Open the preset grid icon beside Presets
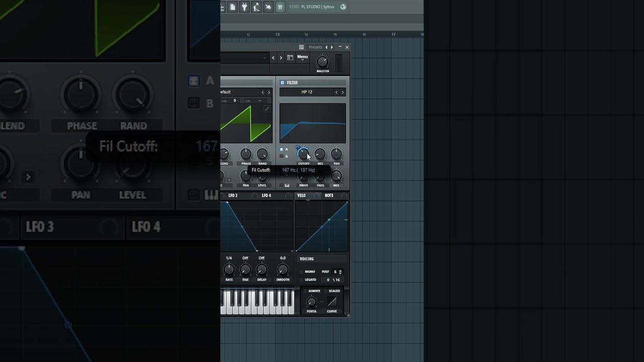 pyautogui.click(x=301, y=47)
